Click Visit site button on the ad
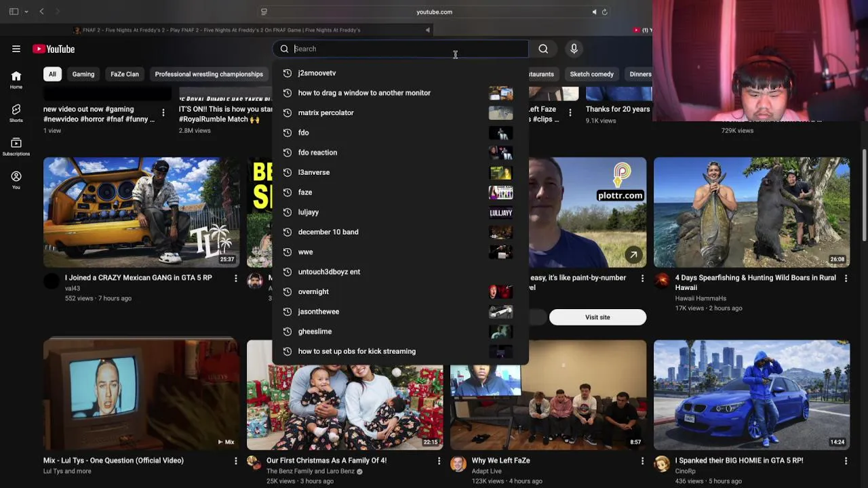This screenshot has height=488, width=868. (597, 317)
